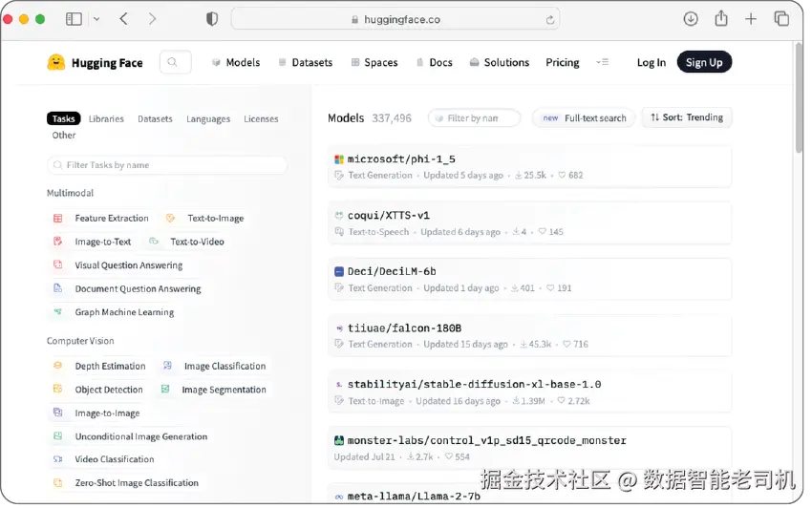This screenshot has height=508, width=812.
Task: Open Safari sidebar toggle icon
Action: (74, 19)
